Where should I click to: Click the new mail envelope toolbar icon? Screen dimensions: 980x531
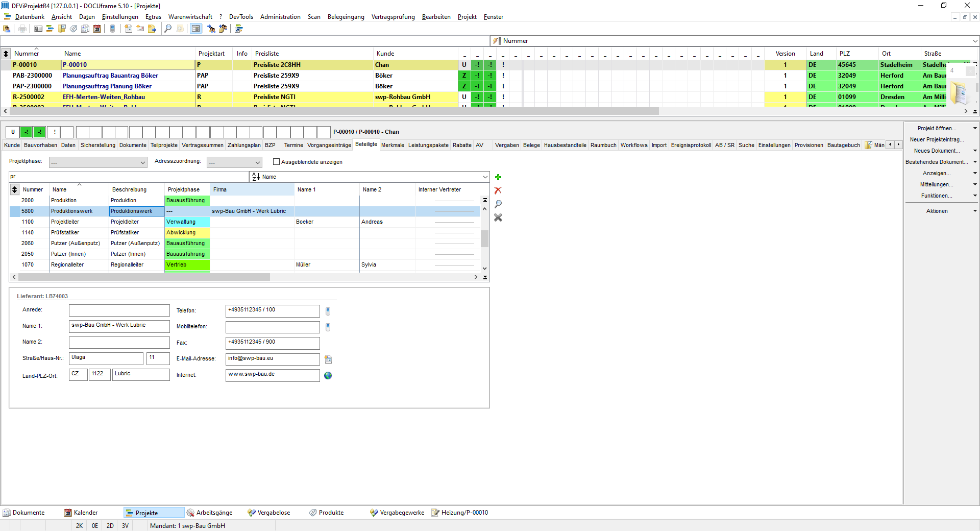pyautogui.click(x=140, y=29)
